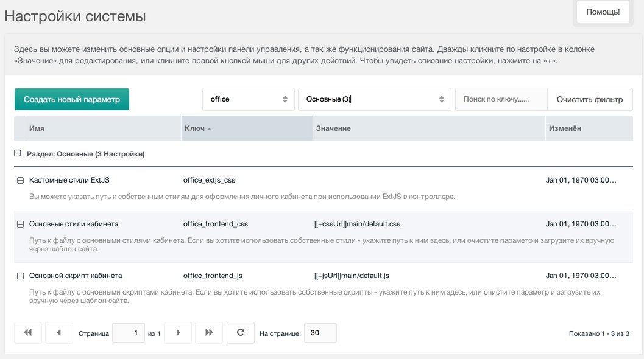Select the 'office_extjs_css' key cell
Screen dimensions: 644x359
[209, 180]
